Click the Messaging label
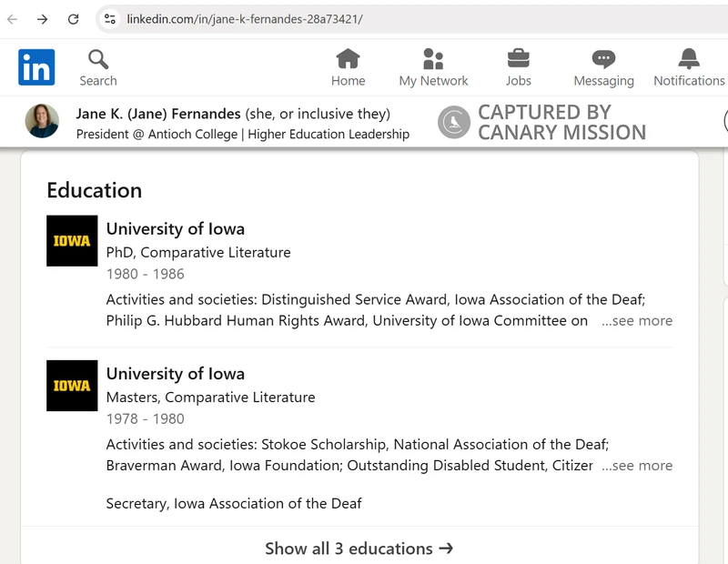The image size is (728, 564). [603, 81]
